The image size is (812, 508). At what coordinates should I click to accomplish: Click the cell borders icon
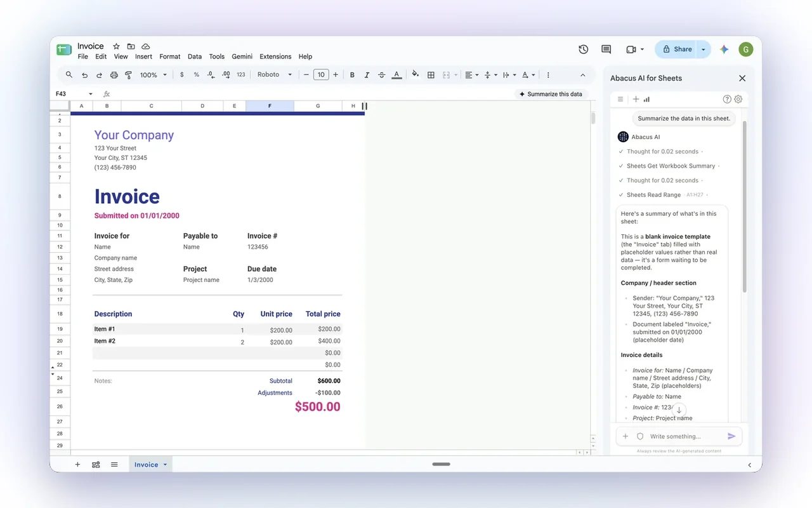tap(431, 75)
